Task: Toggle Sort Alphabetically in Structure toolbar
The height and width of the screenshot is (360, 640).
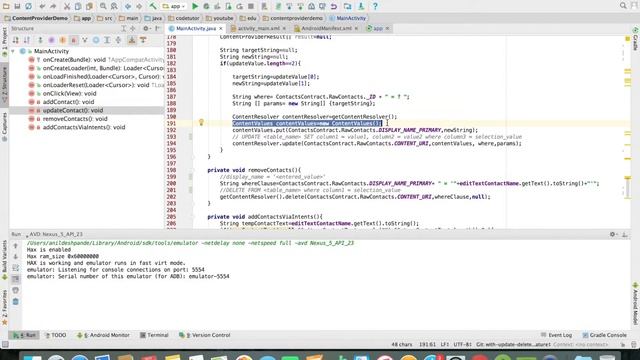Action: (27, 40)
